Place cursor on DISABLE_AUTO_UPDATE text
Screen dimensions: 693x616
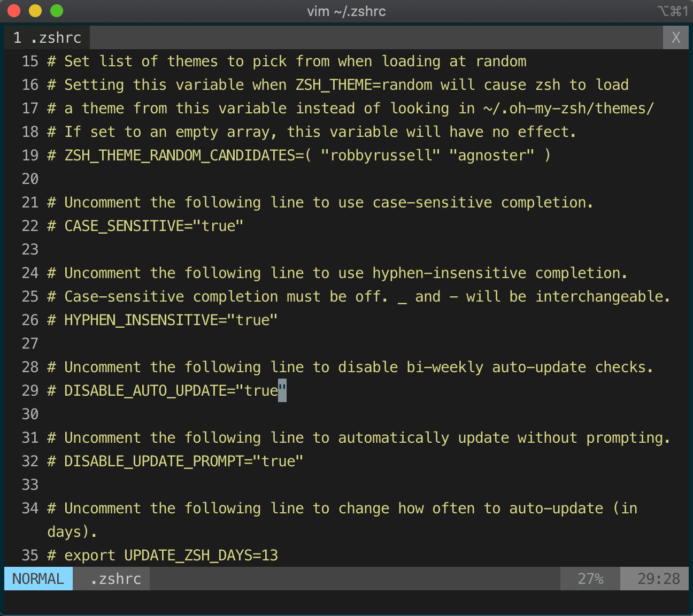click(145, 390)
